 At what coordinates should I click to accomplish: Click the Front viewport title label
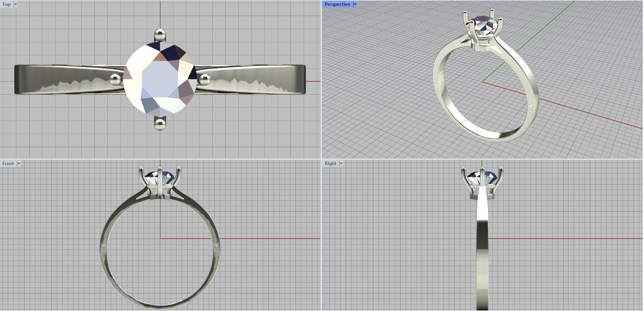coord(8,163)
